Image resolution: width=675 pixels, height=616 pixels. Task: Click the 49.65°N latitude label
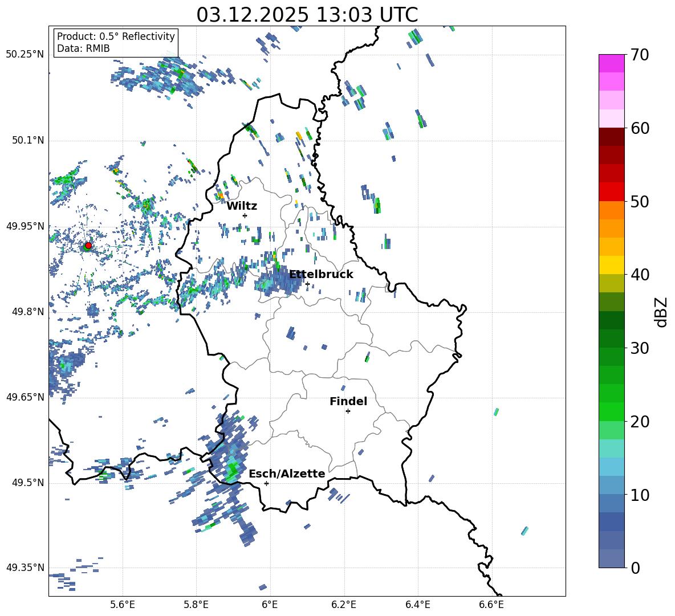click(25, 397)
